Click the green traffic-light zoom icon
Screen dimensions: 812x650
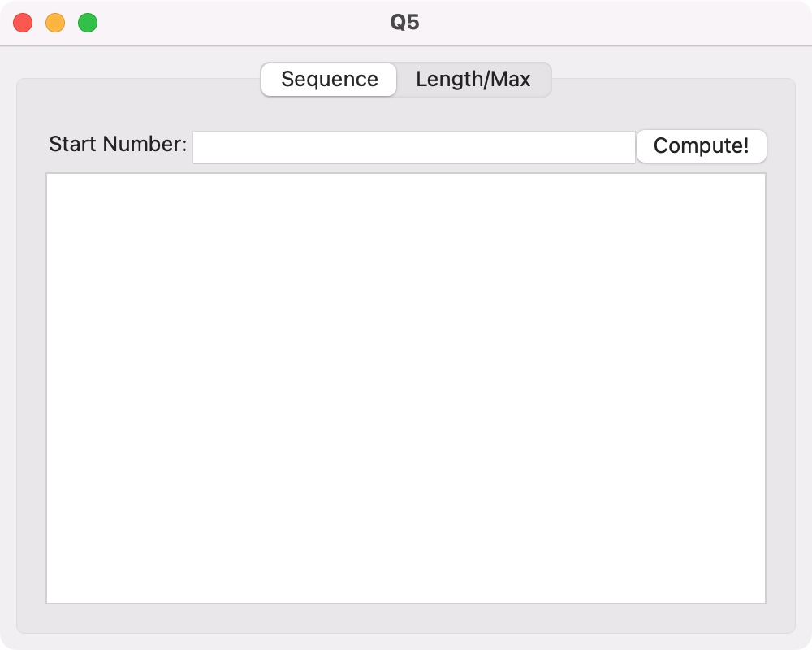pyautogui.click(x=88, y=23)
